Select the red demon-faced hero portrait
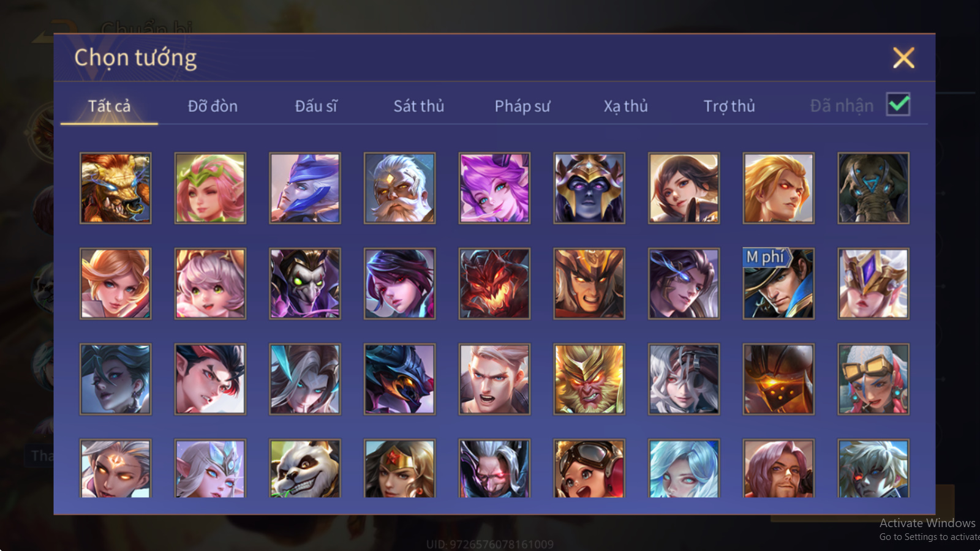The width and height of the screenshot is (980, 551). coord(494,283)
